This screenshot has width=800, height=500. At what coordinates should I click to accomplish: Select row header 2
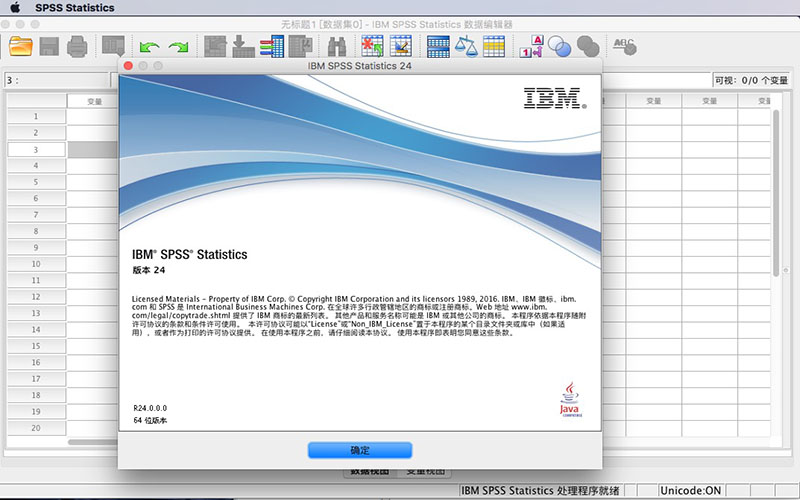[x=36, y=133]
